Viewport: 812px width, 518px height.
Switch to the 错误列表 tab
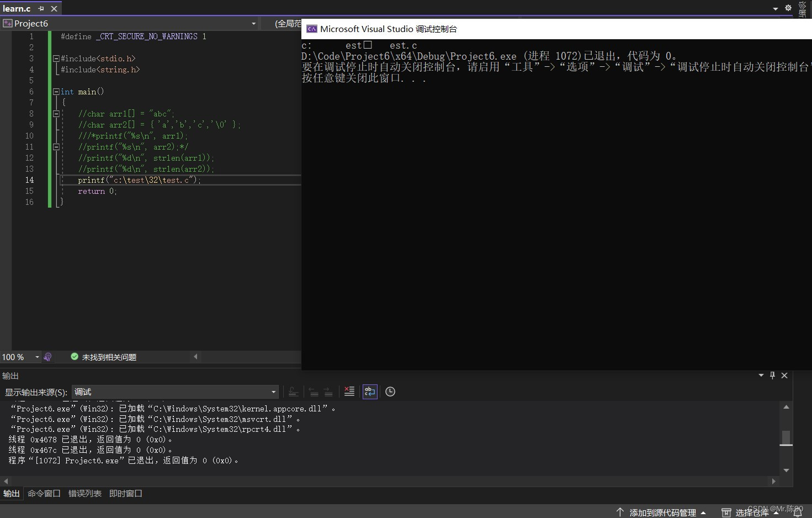tap(85, 494)
